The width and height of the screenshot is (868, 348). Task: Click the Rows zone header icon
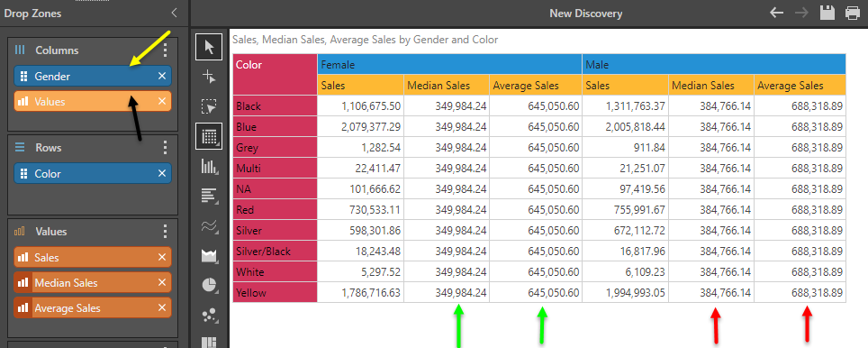[20, 147]
